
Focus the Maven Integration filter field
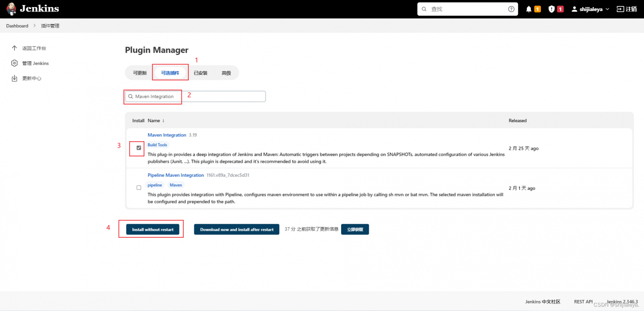(195, 96)
